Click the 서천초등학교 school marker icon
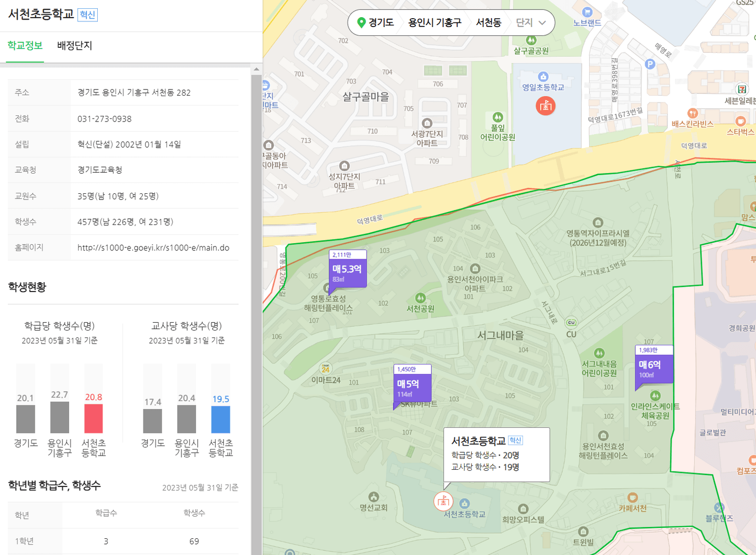This screenshot has width=756, height=555. pos(443,501)
